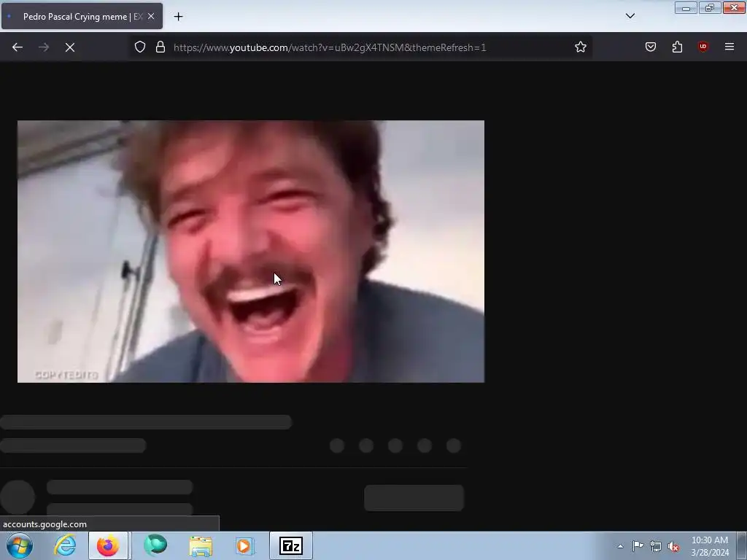Open the Action Center flag icon
Viewport: 747px width, 560px height.
tap(638, 546)
